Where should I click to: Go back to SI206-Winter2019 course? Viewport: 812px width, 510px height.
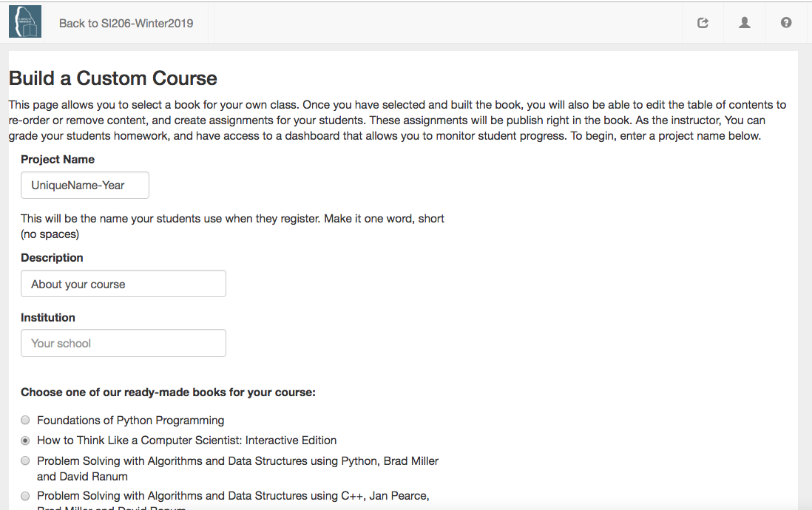(126, 24)
